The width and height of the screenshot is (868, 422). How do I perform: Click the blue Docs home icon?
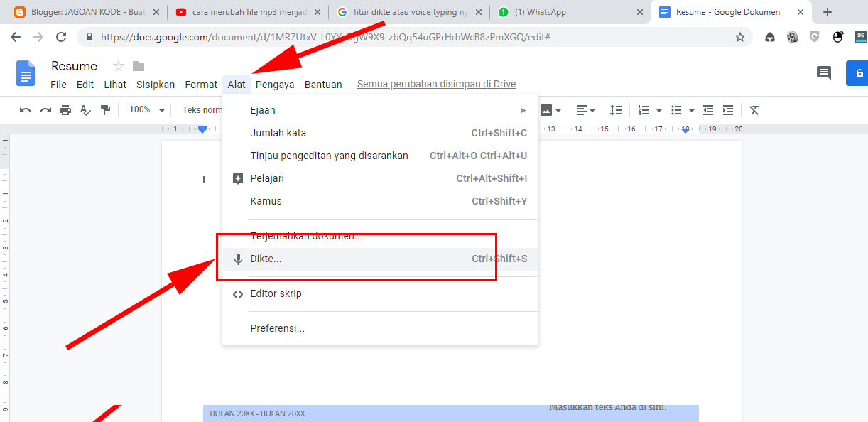point(26,73)
